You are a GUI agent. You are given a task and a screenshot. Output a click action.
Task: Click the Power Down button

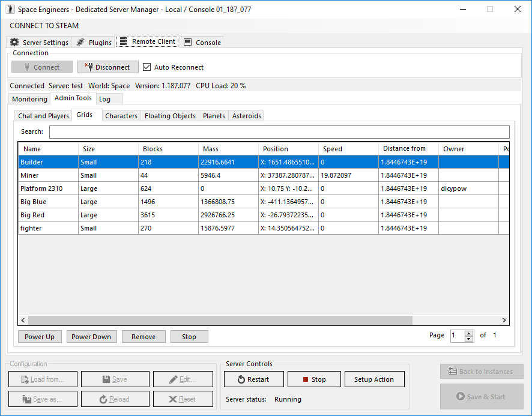click(x=91, y=337)
